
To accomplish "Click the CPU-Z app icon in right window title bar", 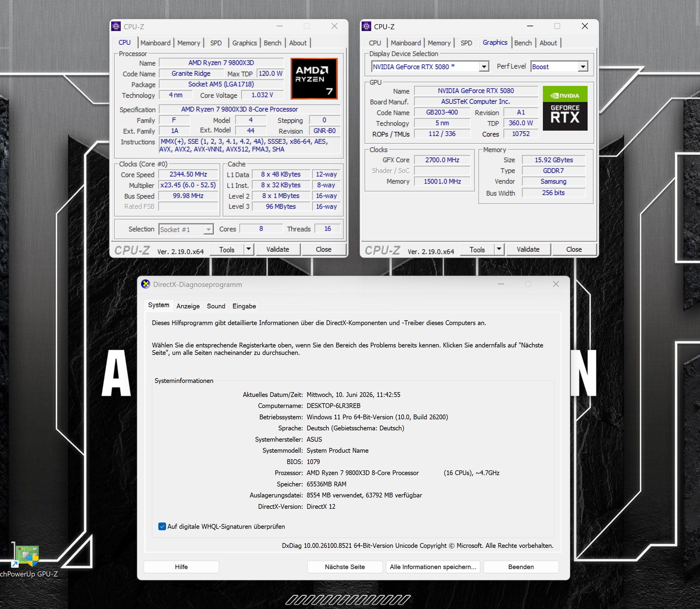I will coord(366,26).
